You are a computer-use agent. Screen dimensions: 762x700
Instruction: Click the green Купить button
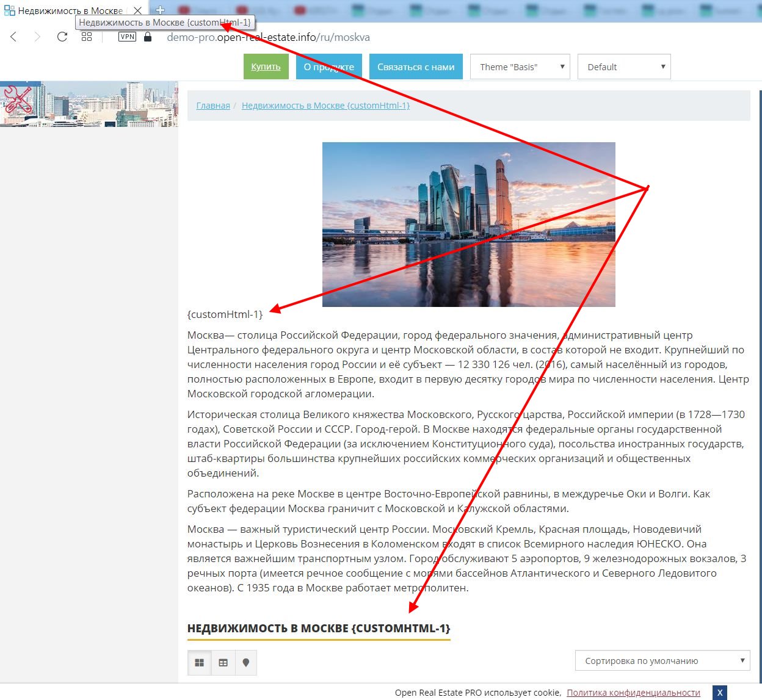coord(266,67)
